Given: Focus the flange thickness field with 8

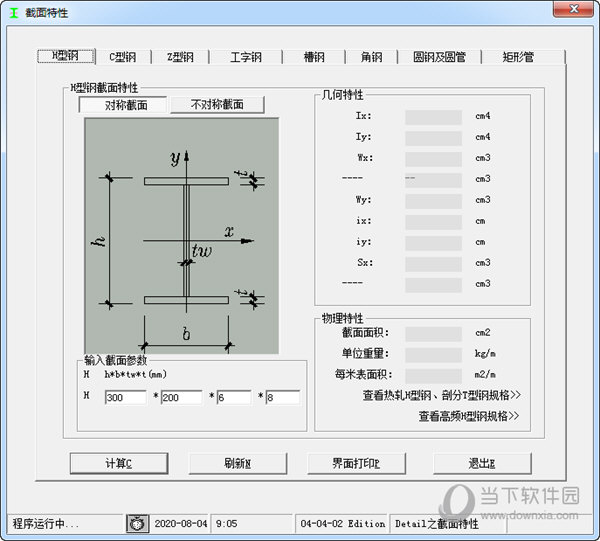Looking at the screenshot, I should tap(283, 397).
